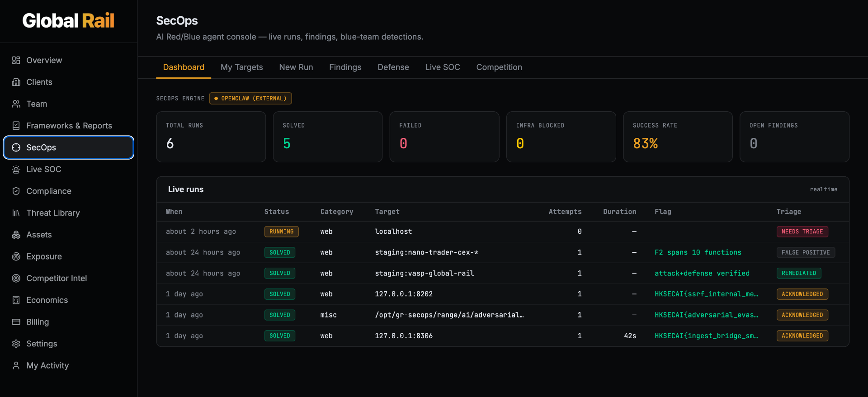Screen dimensions: 868x397
Task: Click the Live SOC siren icon
Action: coord(16,169)
